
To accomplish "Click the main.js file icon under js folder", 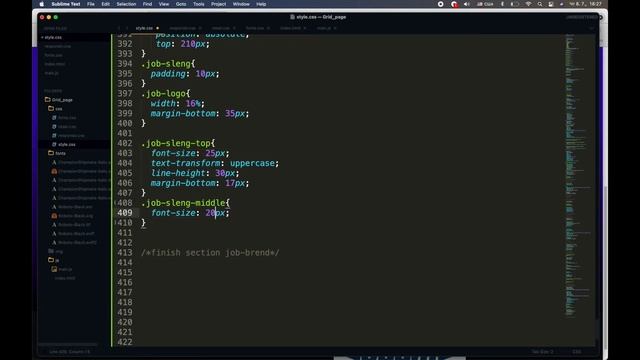I will click(54, 269).
